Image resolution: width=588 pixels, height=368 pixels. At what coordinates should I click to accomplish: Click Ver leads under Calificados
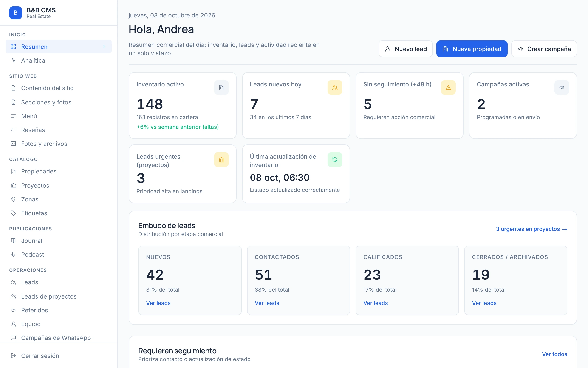pyautogui.click(x=375, y=303)
